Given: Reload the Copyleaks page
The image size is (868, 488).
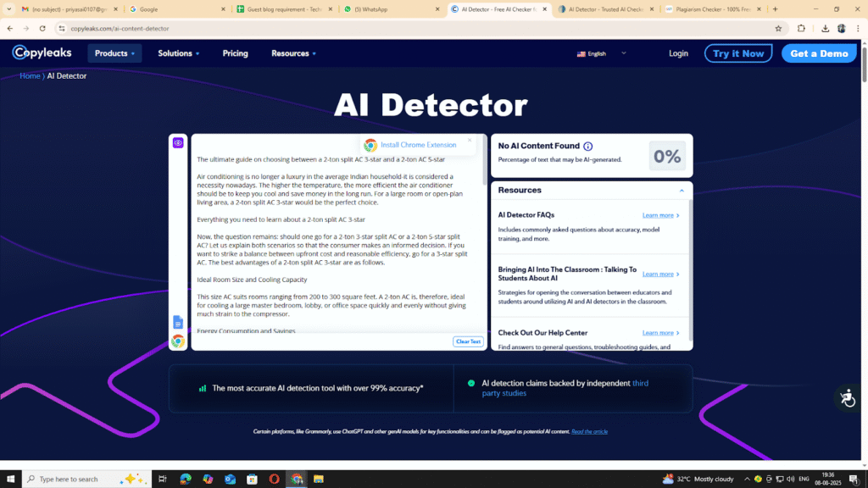Looking at the screenshot, I should (x=42, y=28).
